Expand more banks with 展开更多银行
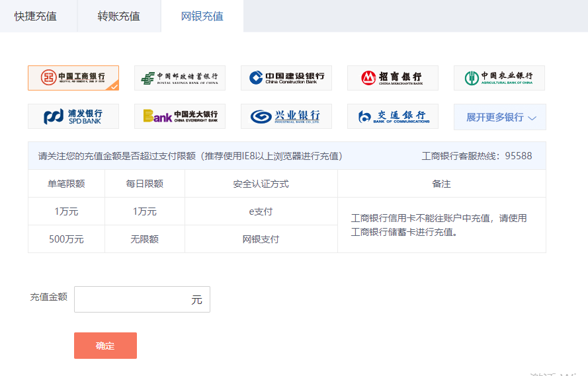 (495, 117)
